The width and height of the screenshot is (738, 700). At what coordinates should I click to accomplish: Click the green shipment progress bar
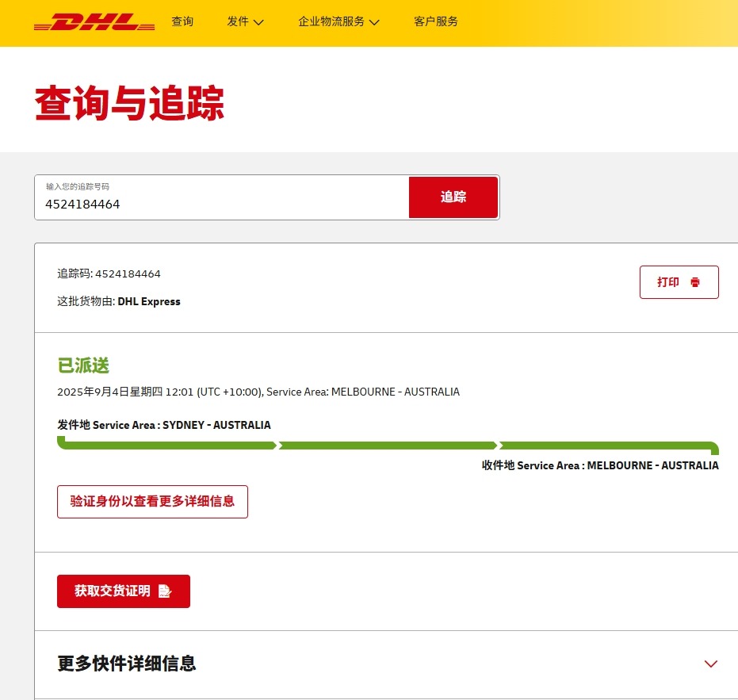388,446
